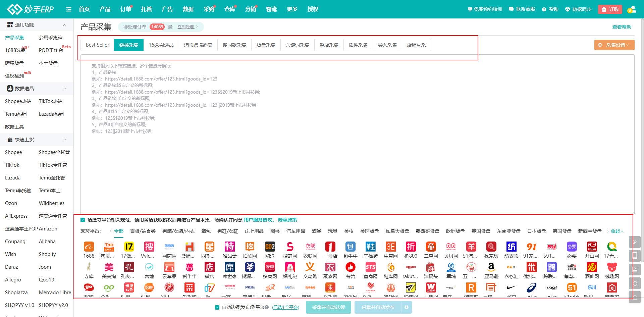Image resolution: width=644 pixels, height=317 pixels.
Task: Toggle the hamburger menu icon
Action: click(69, 9)
